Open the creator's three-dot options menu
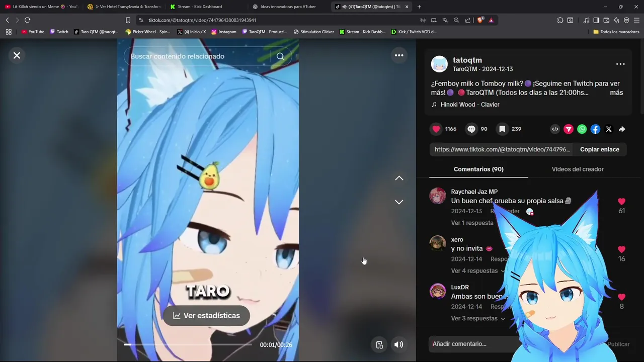The height and width of the screenshot is (362, 644). [620, 64]
